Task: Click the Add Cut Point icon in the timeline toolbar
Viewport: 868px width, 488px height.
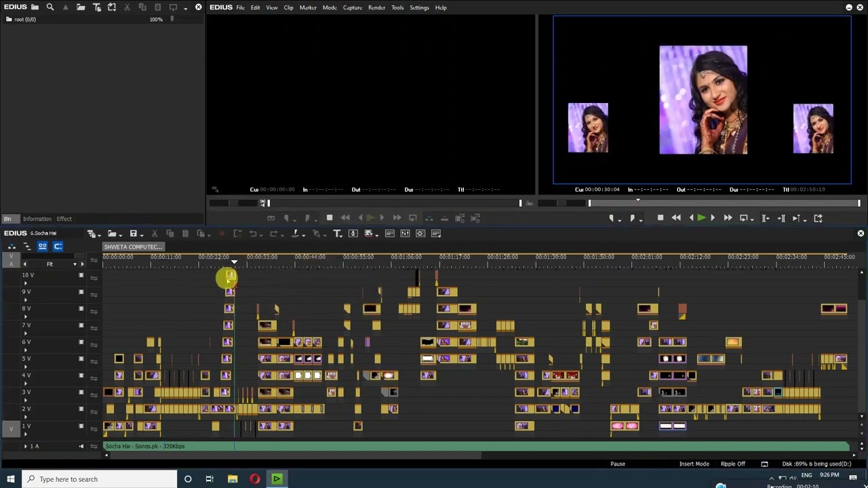Action: pyautogui.click(x=295, y=234)
